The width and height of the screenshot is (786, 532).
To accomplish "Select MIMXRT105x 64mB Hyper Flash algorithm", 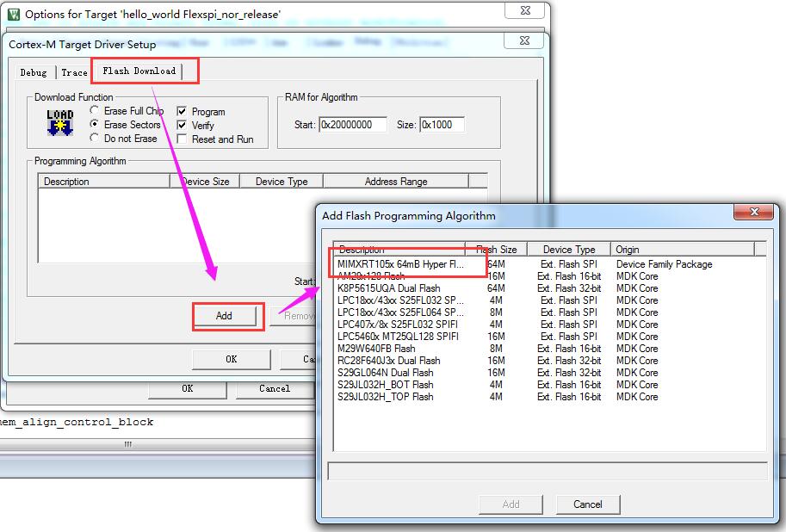I will pyautogui.click(x=400, y=264).
